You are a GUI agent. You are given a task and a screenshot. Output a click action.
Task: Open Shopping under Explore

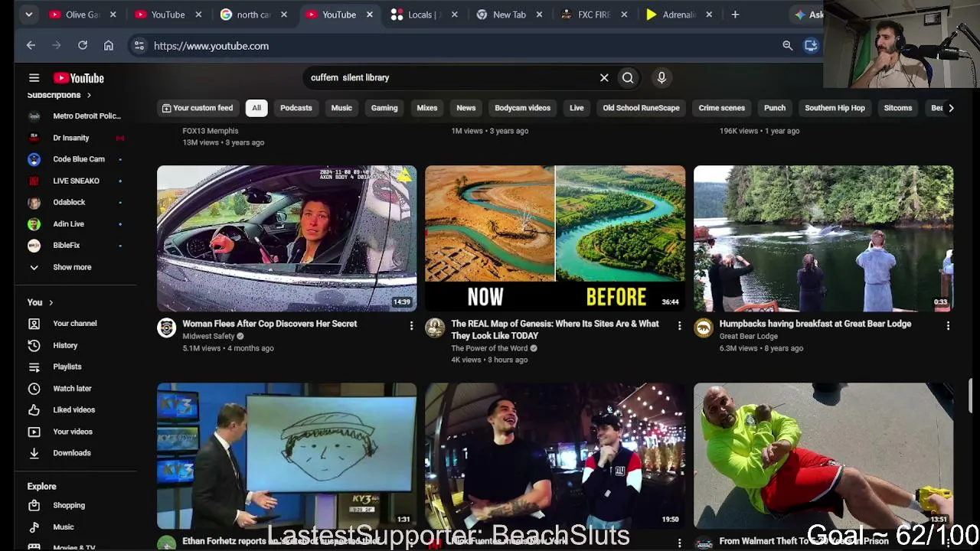69,506
